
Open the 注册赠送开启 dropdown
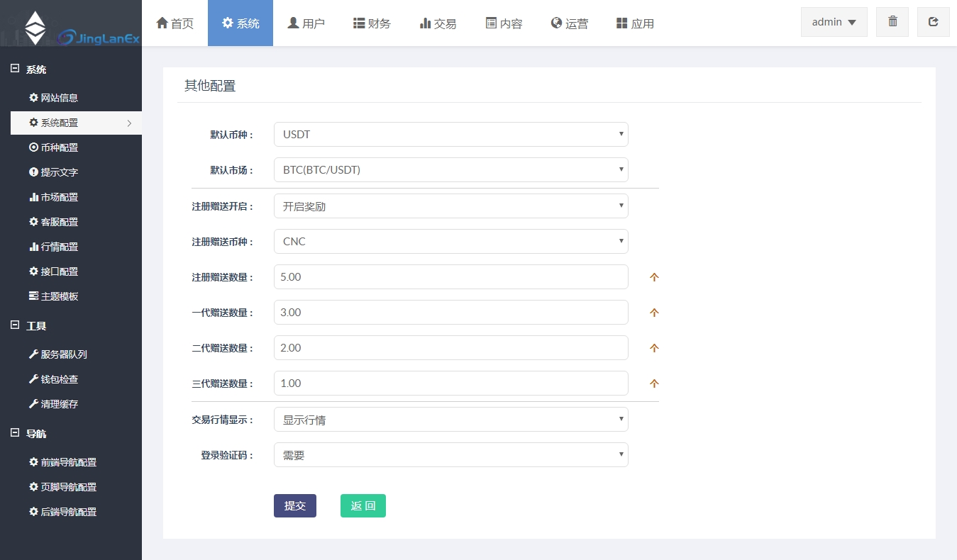[451, 206]
